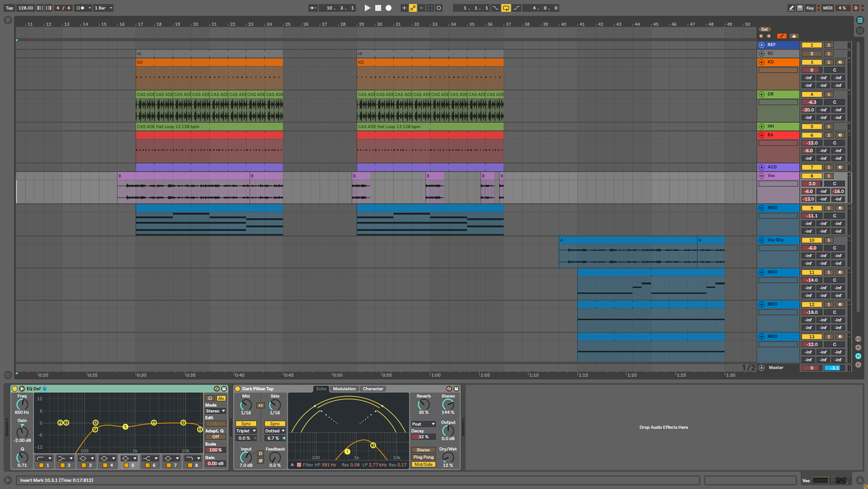Collapse the BA track
Image resolution: width=868 pixels, height=489 pixels.
coord(761,135)
